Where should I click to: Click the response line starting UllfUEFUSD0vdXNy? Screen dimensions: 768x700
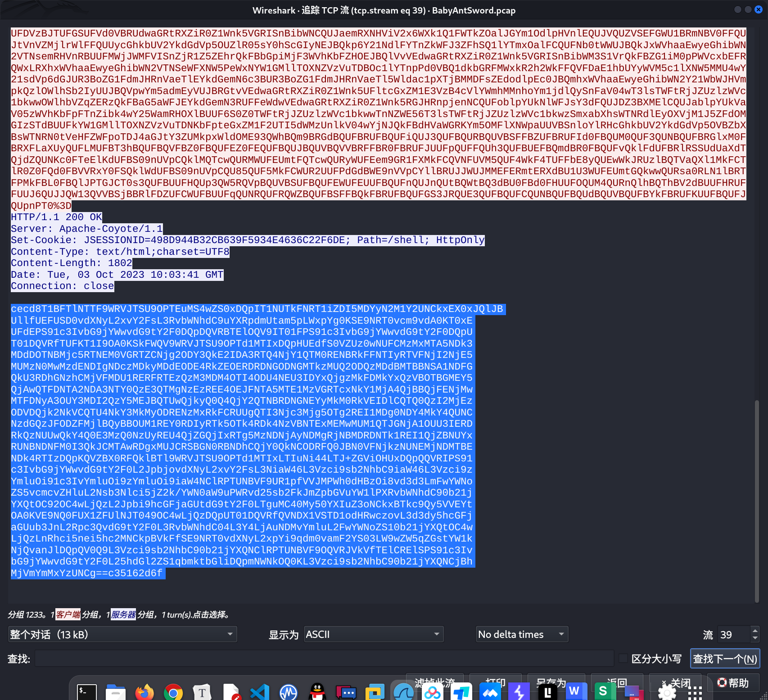(243, 321)
